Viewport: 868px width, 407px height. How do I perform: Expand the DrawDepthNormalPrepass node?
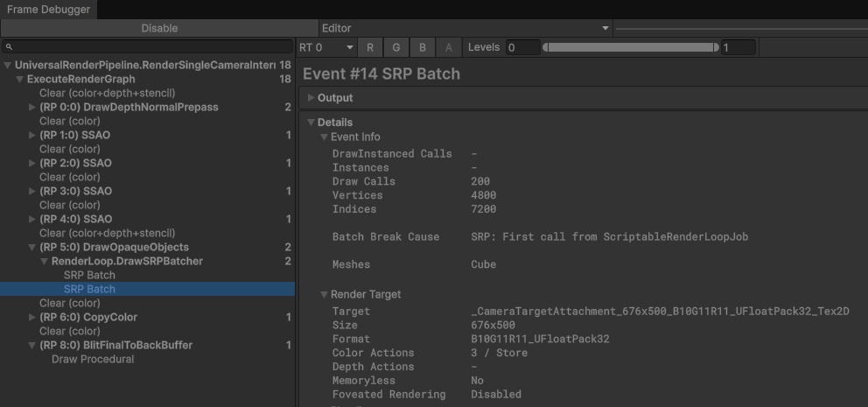(32, 107)
